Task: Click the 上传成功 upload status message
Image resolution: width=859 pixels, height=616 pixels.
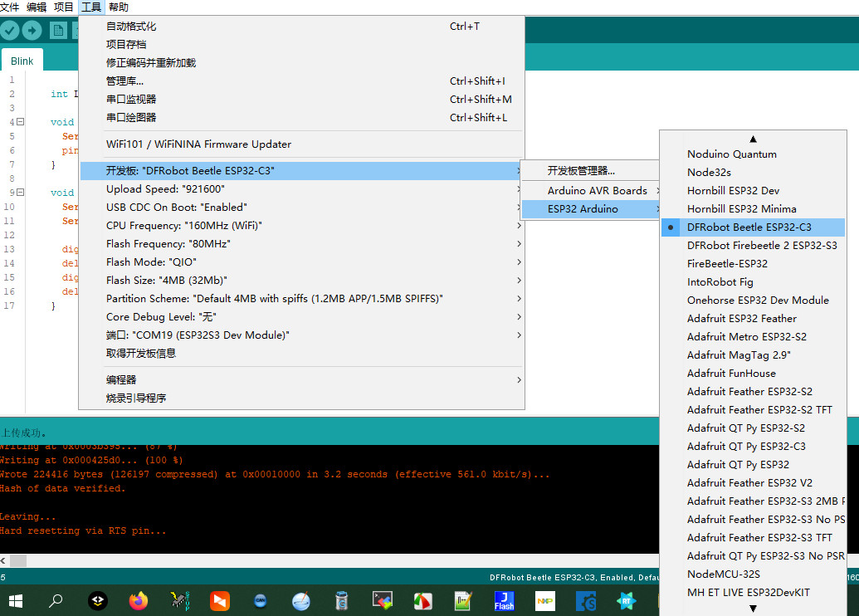Action: pos(23,433)
